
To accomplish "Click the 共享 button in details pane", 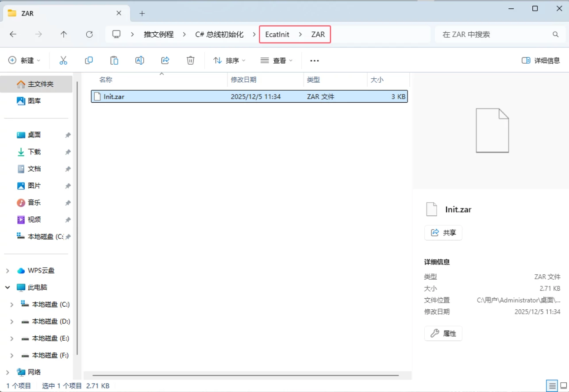I will pyautogui.click(x=443, y=232).
